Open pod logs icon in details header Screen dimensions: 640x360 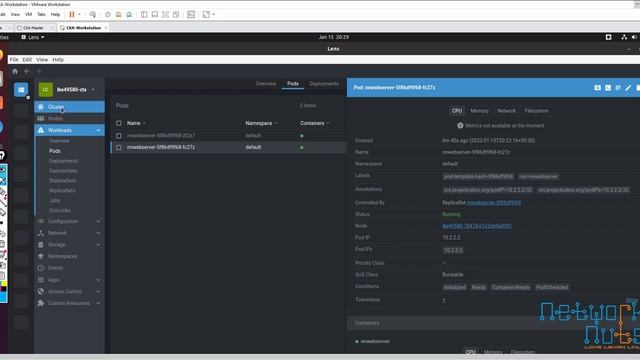pyautogui.click(x=618, y=88)
